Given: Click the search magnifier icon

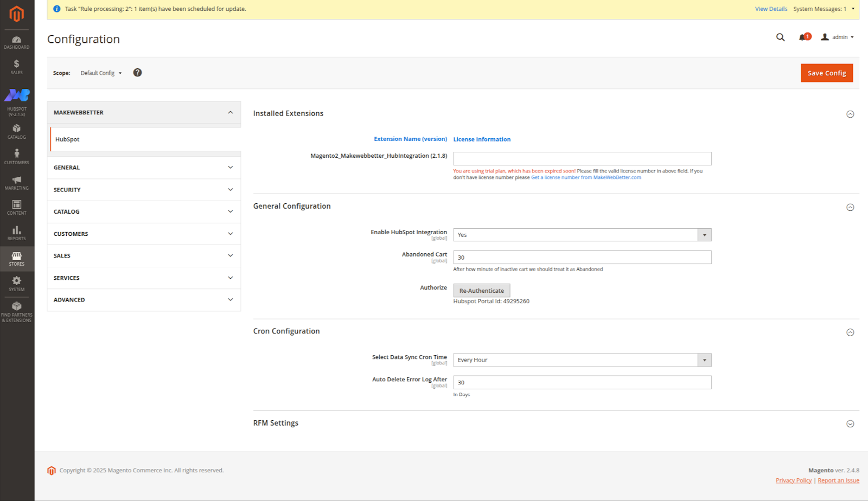Looking at the screenshot, I should pos(780,37).
